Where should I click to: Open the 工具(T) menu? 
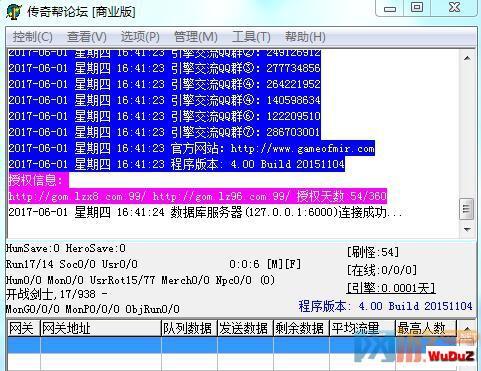pyautogui.click(x=251, y=37)
